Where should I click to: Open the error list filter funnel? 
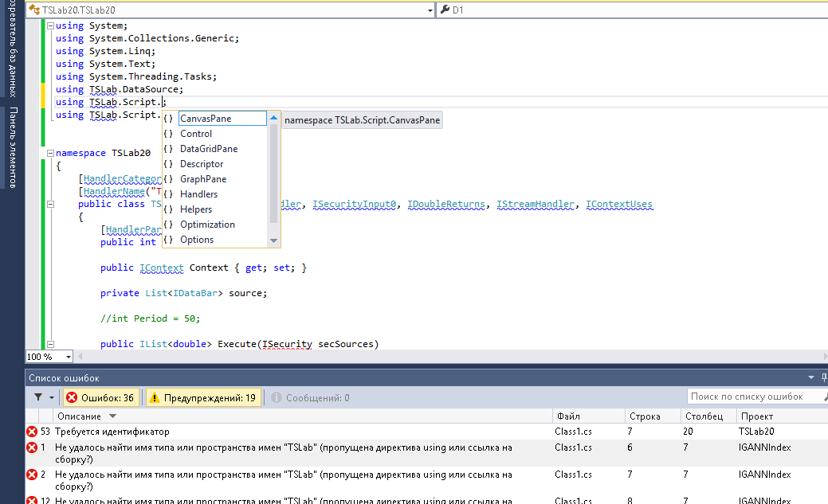tap(38, 397)
